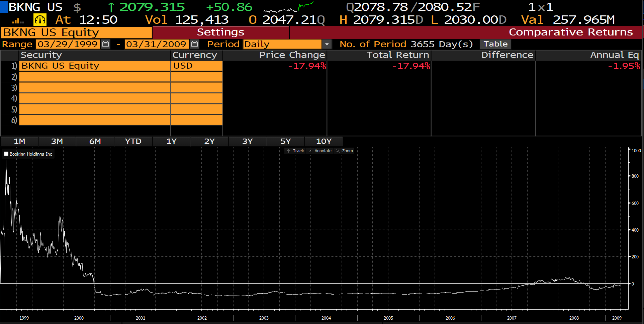Open the start date calendar picker
The image size is (644, 324).
pyautogui.click(x=106, y=44)
